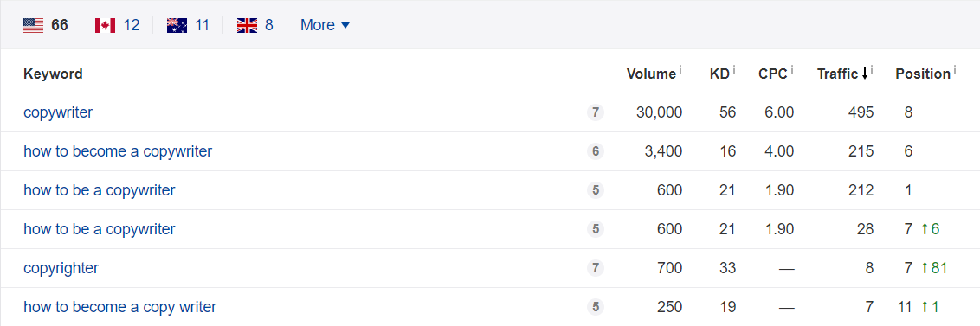Screen dimensions: 980x326
Task: Click word count badge 7 for copywriter
Action: tap(596, 112)
